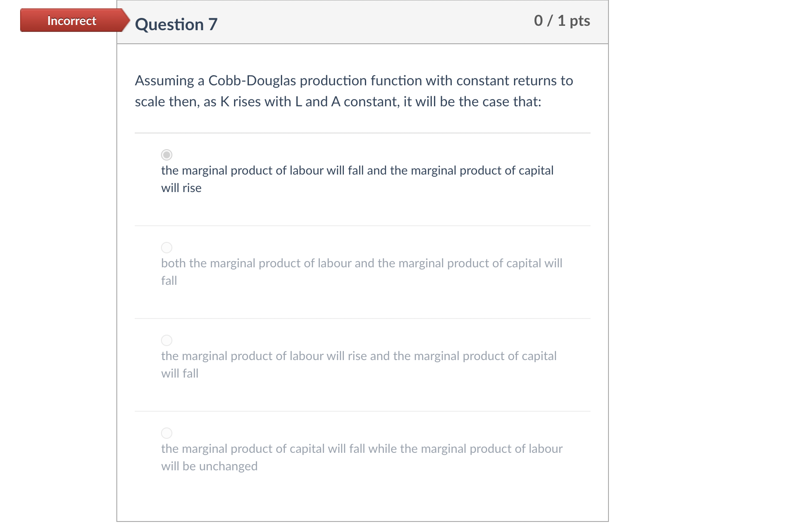The height and width of the screenshot is (532, 804).
Task: Click the question prompt text about Cobb-Douglas
Action: [x=353, y=91]
